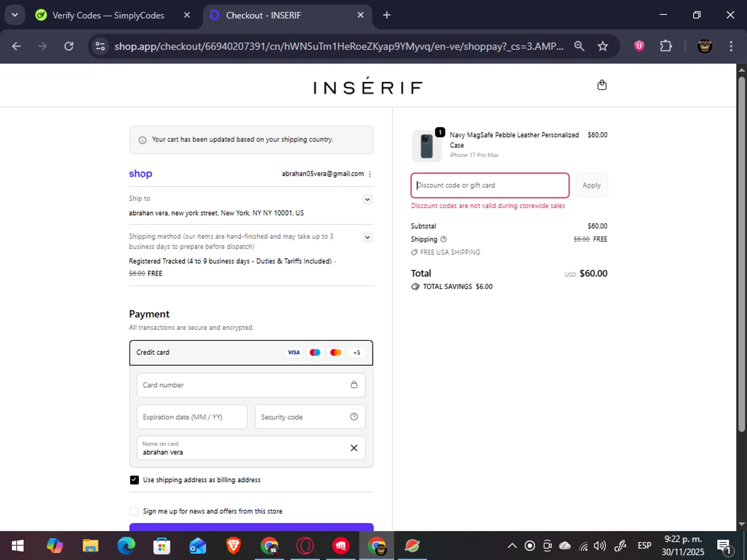
Task: Open the Extensions puzzle icon
Action: coord(666,46)
